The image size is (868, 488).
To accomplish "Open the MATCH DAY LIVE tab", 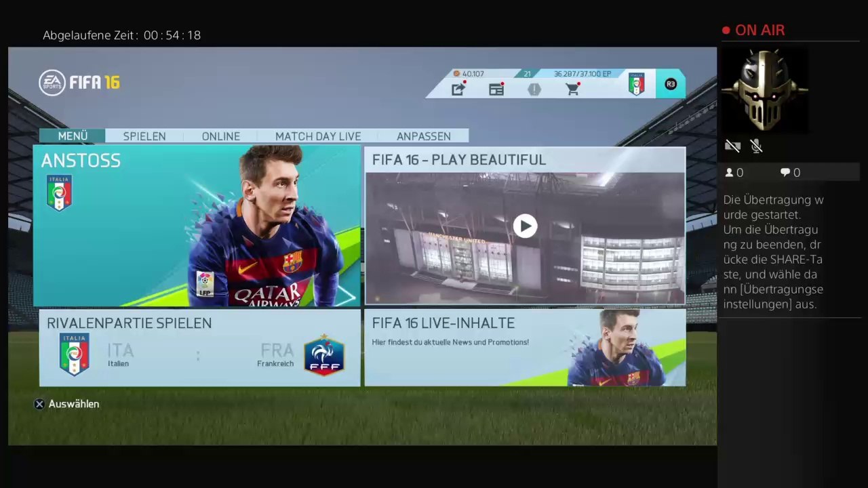I will [318, 136].
